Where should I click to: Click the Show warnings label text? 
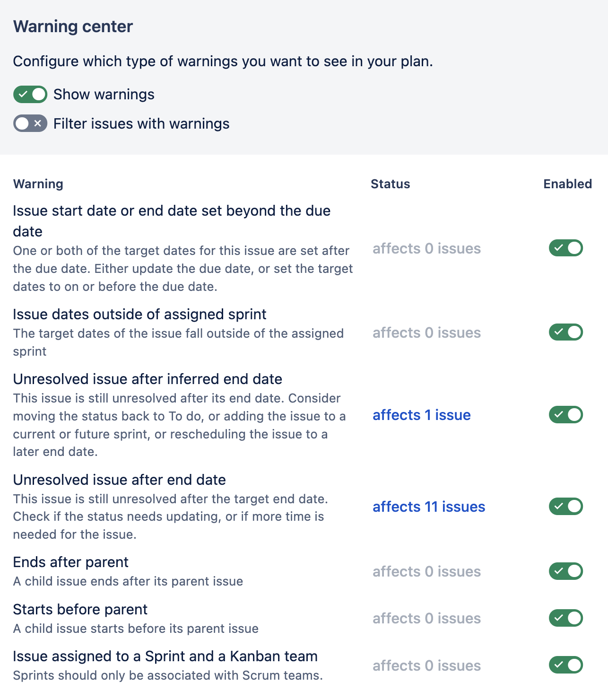(103, 94)
